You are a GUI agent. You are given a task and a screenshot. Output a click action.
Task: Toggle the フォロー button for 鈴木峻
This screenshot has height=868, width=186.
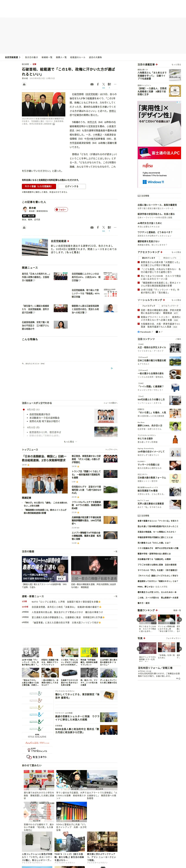tap(61, 210)
